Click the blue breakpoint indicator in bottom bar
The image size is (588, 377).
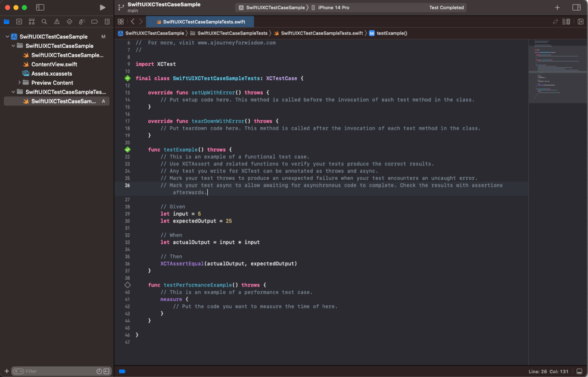coord(122,371)
